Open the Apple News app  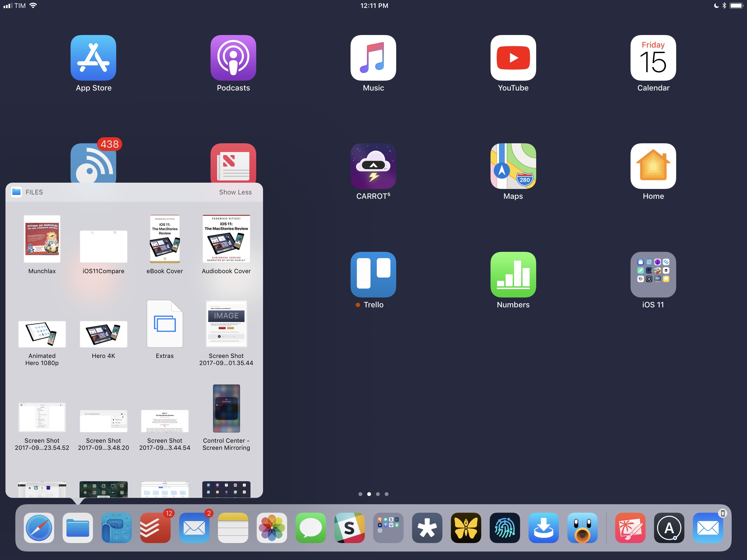[233, 163]
